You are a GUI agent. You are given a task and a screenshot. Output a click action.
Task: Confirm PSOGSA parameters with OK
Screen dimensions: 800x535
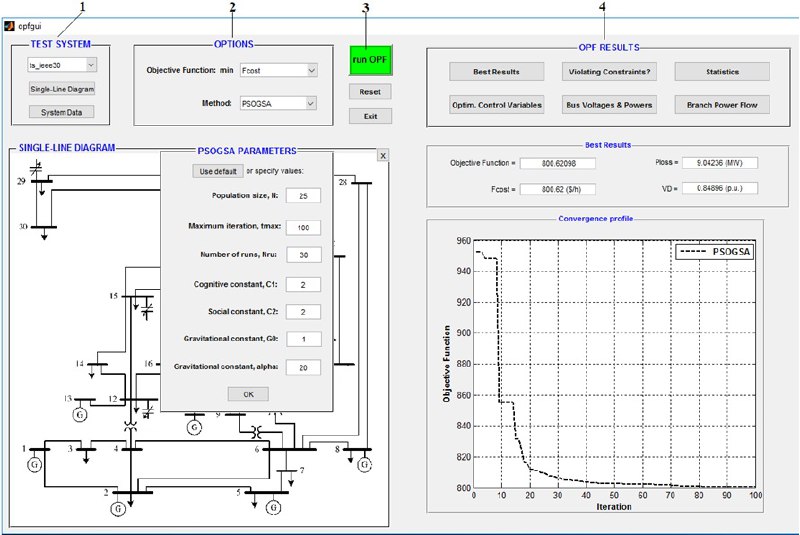[x=248, y=394]
